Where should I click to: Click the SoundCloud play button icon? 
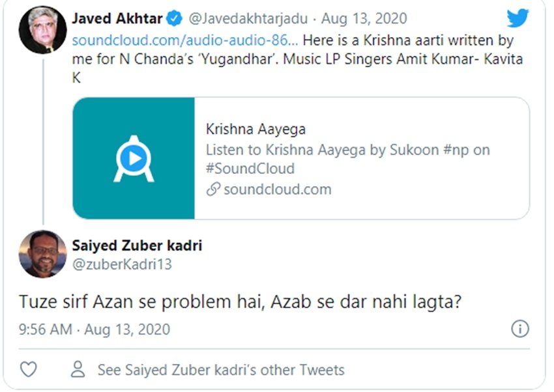[134, 157]
